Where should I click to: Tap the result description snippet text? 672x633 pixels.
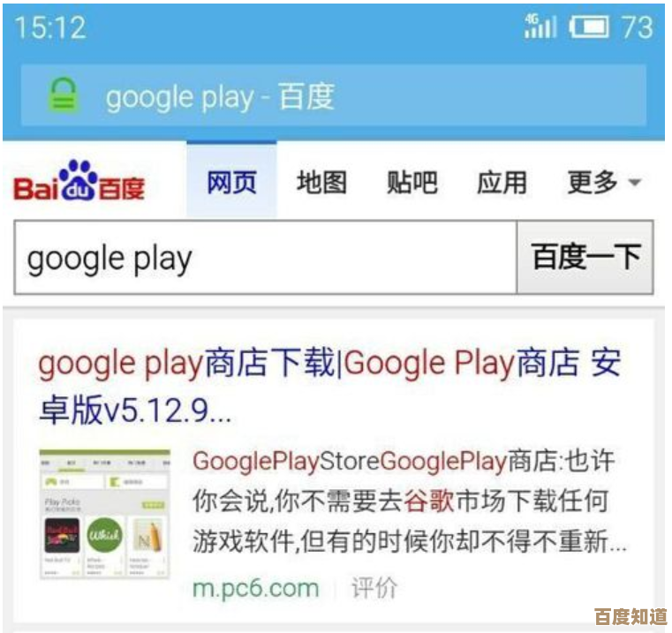click(x=409, y=501)
